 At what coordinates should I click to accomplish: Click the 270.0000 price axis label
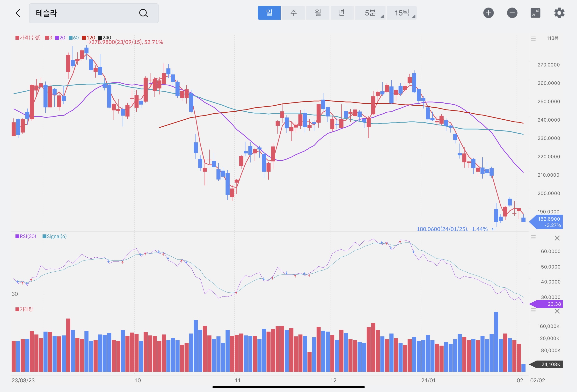(549, 65)
